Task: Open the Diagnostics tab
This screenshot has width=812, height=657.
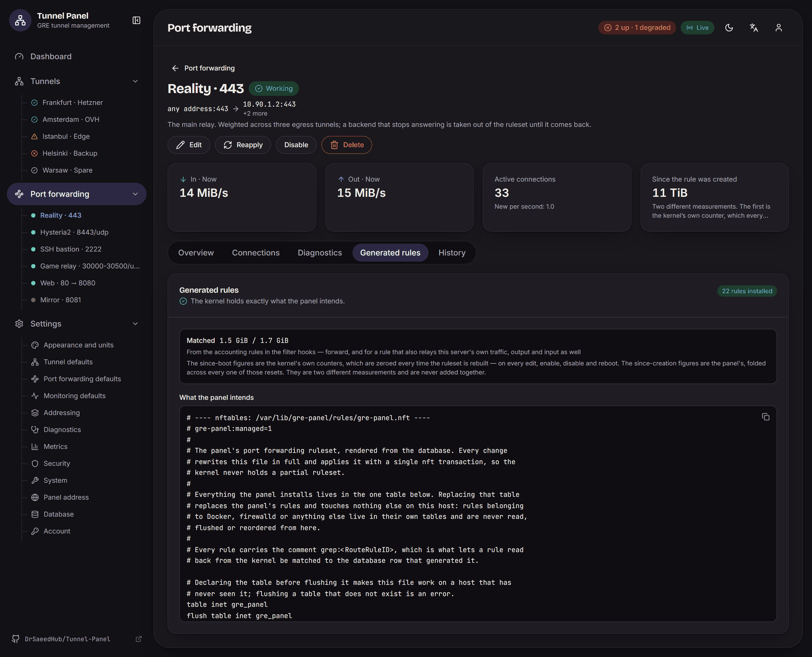Action: point(320,253)
